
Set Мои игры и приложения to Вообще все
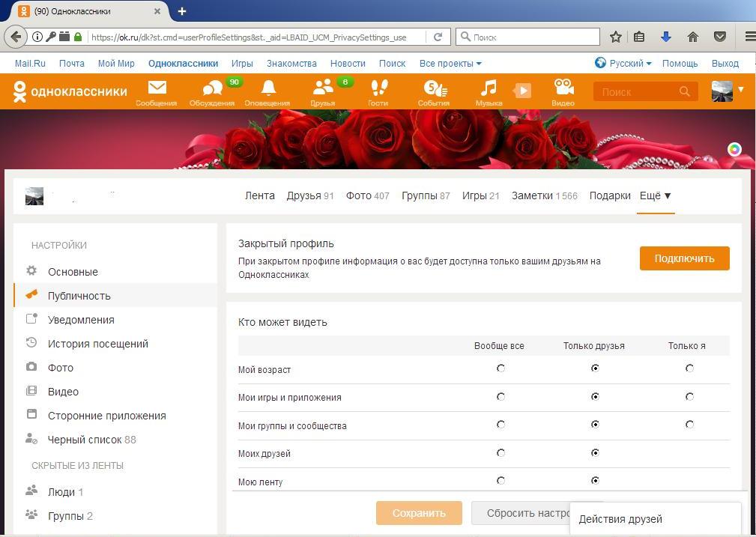tap(501, 397)
